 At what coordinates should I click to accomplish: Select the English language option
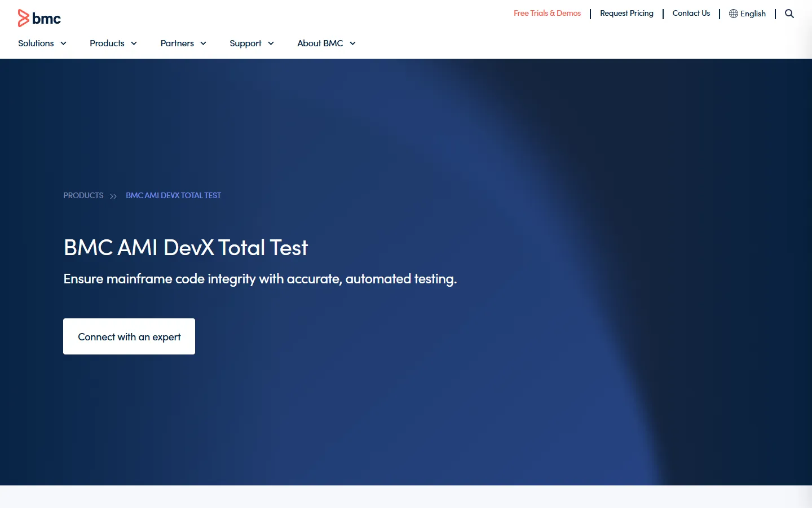pos(753,14)
